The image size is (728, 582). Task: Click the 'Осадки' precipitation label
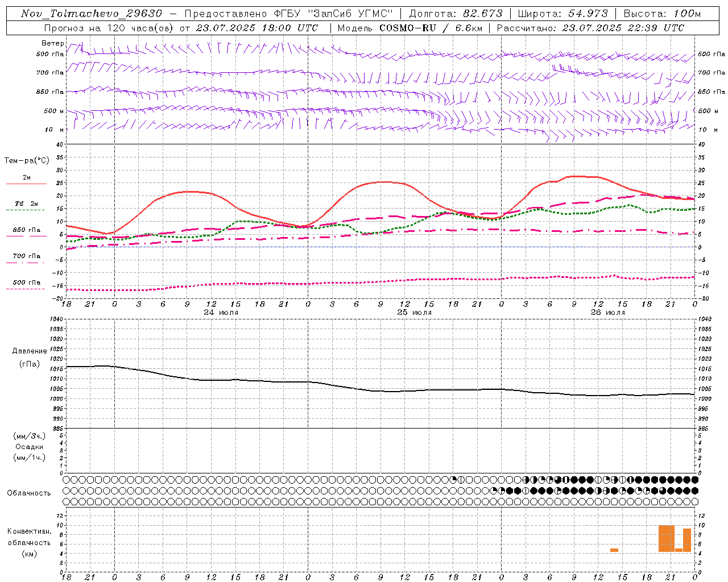click(x=30, y=447)
